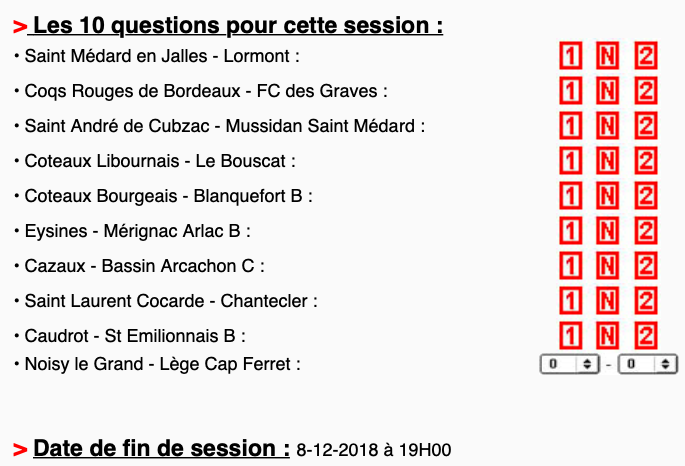685x466 pixels.
Task: Mark 2 for Coteaux Libournais - Le Bouscat
Action: pyautogui.click(x=646, y=160)
